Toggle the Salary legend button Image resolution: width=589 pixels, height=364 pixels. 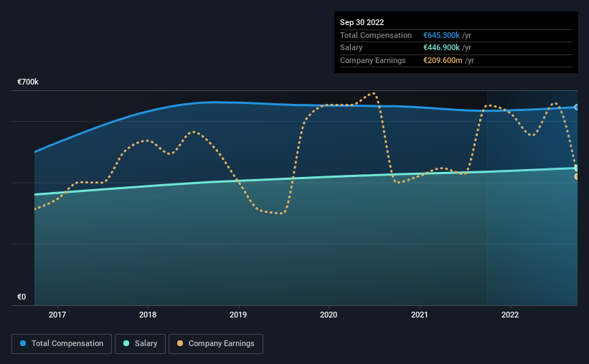[140, 344]
